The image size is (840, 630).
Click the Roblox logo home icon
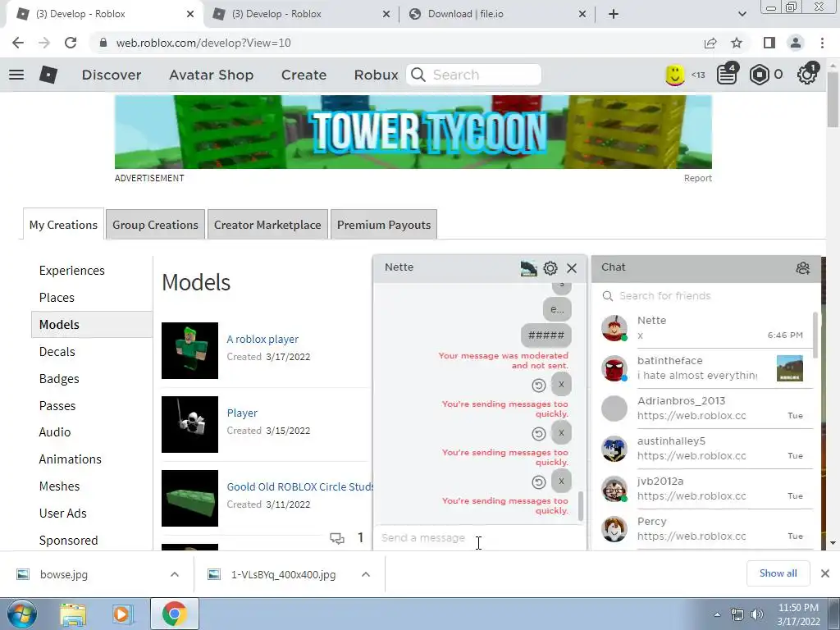click(48, 75)
